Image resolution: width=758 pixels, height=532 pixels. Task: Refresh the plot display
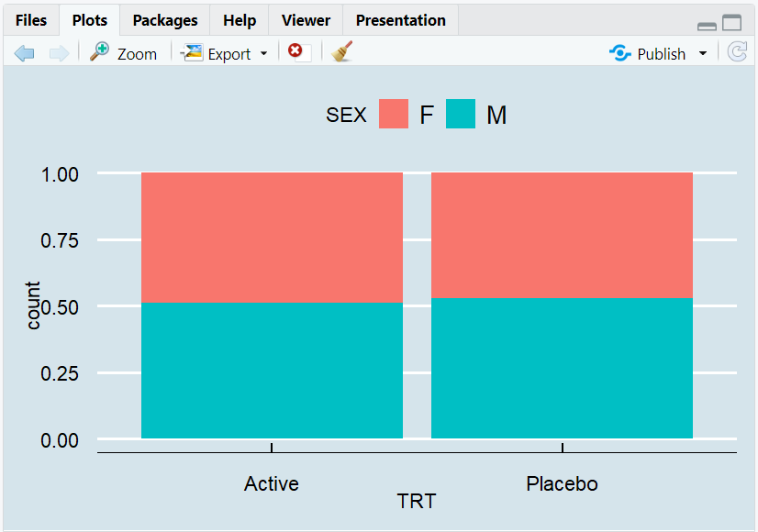point(737,52)
